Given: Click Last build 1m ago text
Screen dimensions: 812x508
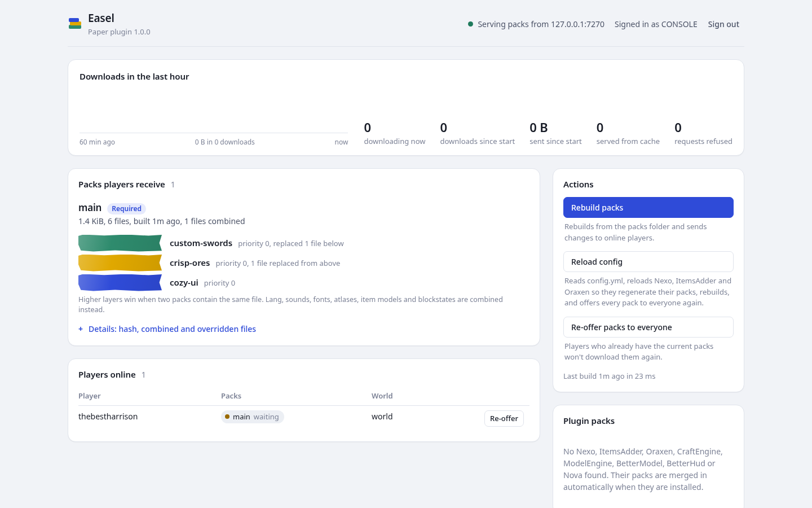Looking at the screenshot, I should [609, 376].
